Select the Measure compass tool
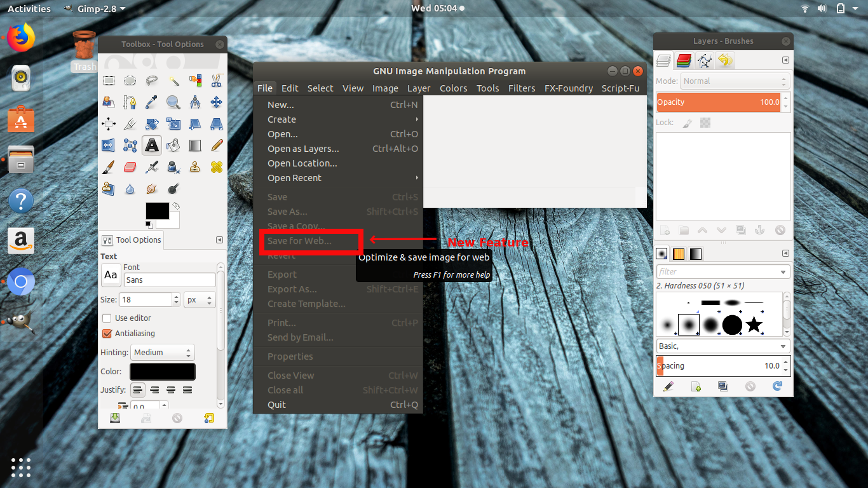The width and height of the screenshot is (868, 488). 195,102
